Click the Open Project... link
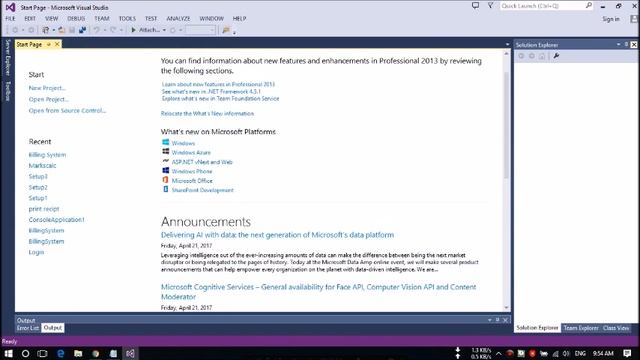The width and height of the screenshot is (640, 360). pyautogui.click(x=49, y=99)
